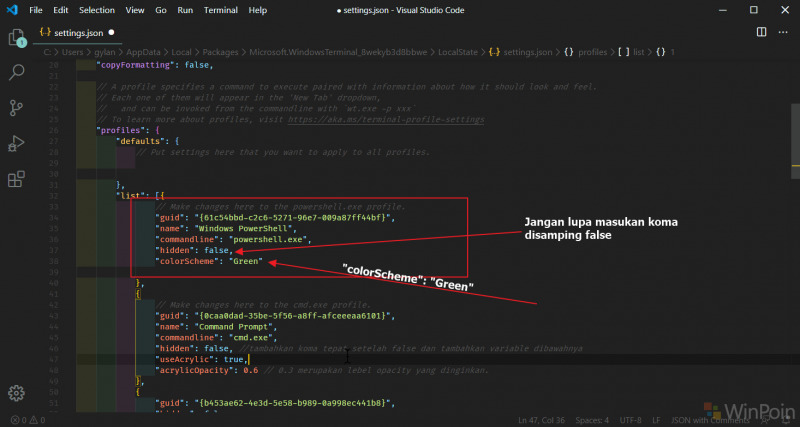This screenshot has width=800, height=427.
Task: Open the Help menu
Action: point(258,10)
